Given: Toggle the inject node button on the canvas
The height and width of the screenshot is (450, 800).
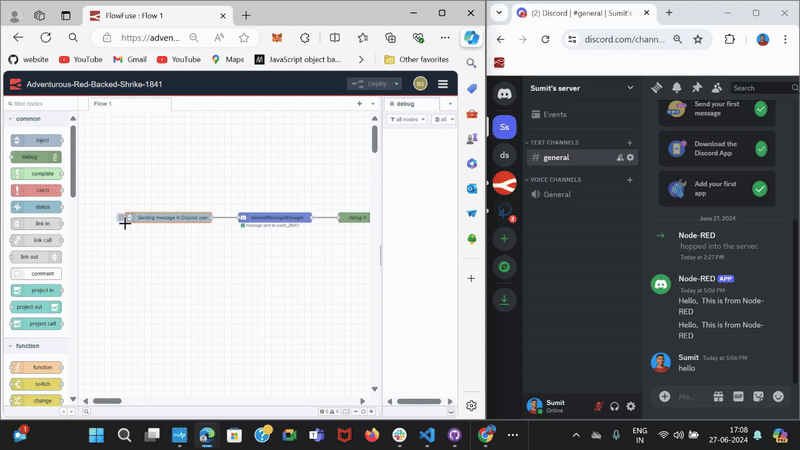Looking at the screenshot, I should coord(121,218).
